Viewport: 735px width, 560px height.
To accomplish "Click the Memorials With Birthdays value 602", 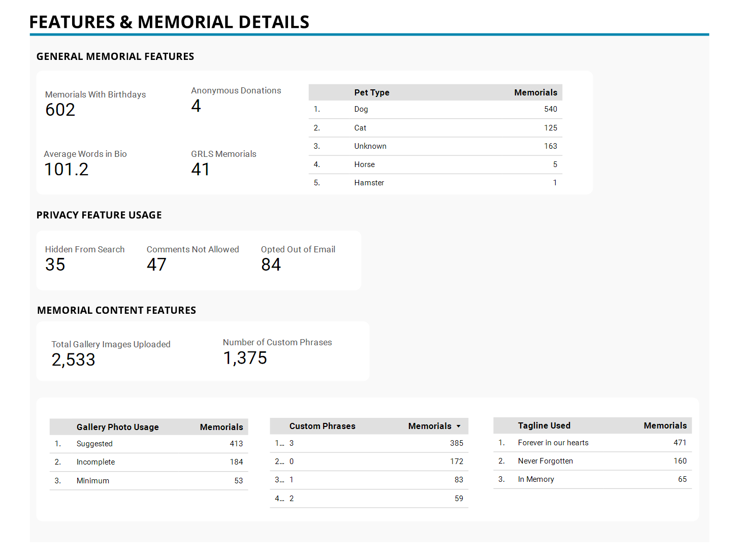I will pos(60,110).
